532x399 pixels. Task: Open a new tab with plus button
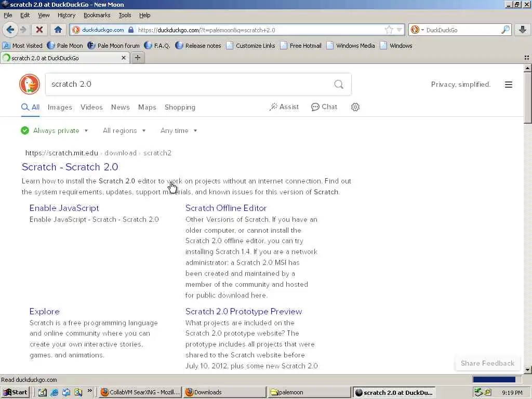[137, 58]
